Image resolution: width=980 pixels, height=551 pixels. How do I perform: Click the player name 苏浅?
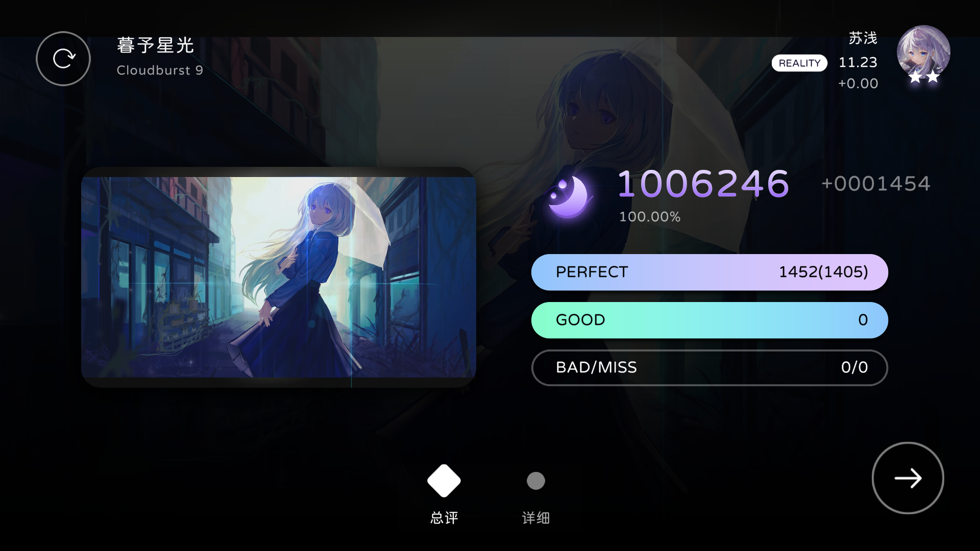(863, 38)
